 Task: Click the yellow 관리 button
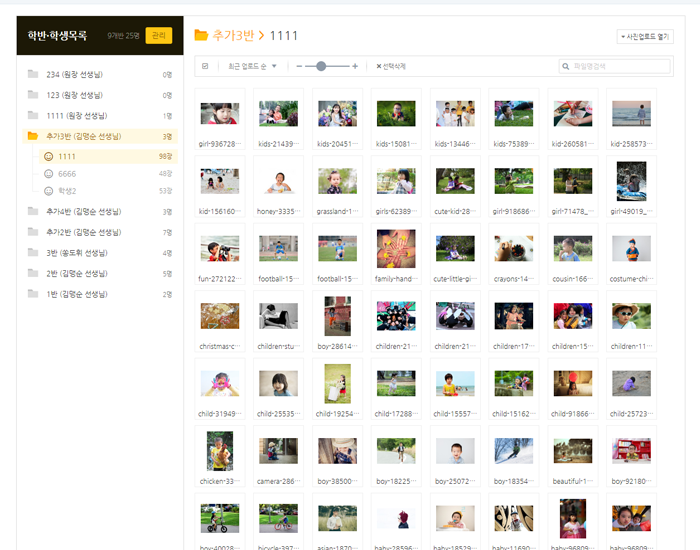pos(159,36)
